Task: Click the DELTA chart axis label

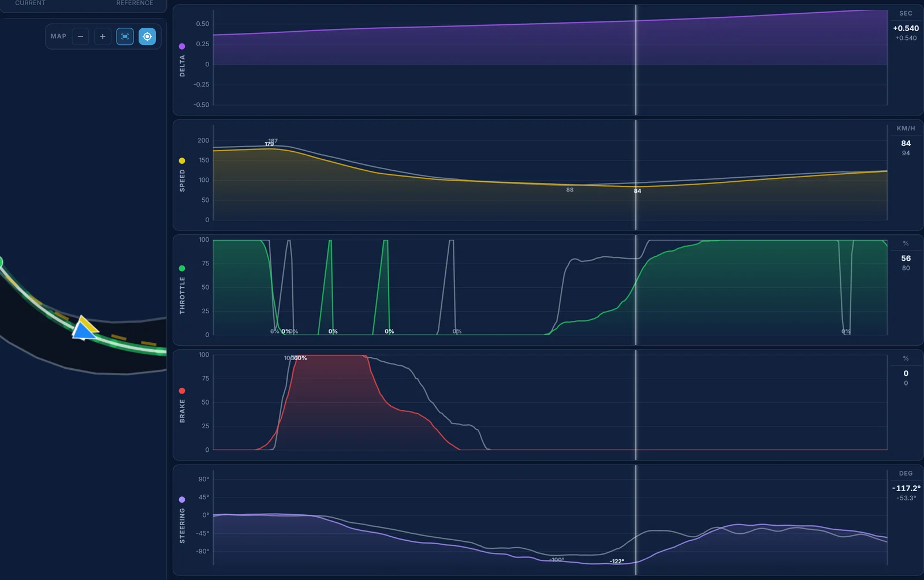Action: pyautogui.click(x=182, y=66)
